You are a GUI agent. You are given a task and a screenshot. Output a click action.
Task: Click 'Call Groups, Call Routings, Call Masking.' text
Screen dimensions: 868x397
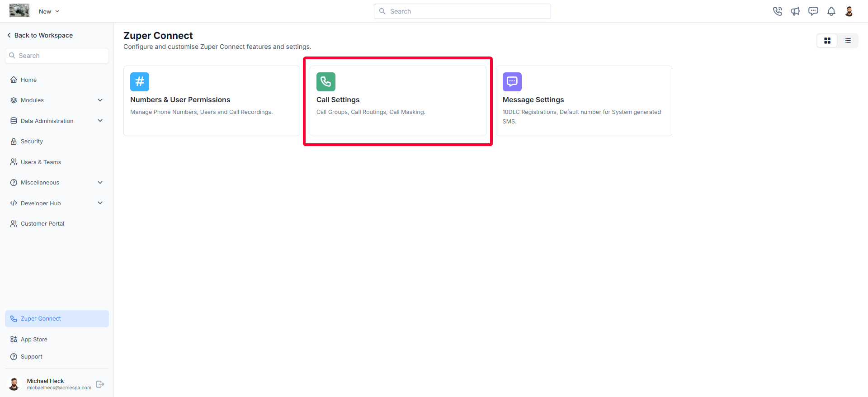point(371,112)
